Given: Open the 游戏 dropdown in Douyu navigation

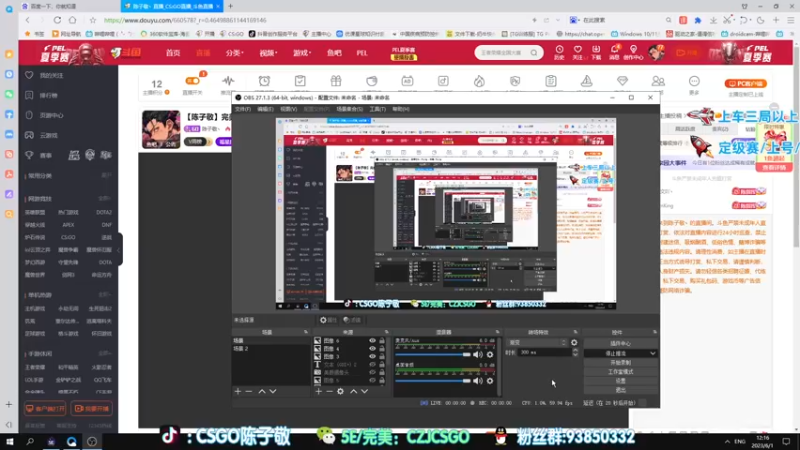Looking at the screenshot, I should (302, 53).
